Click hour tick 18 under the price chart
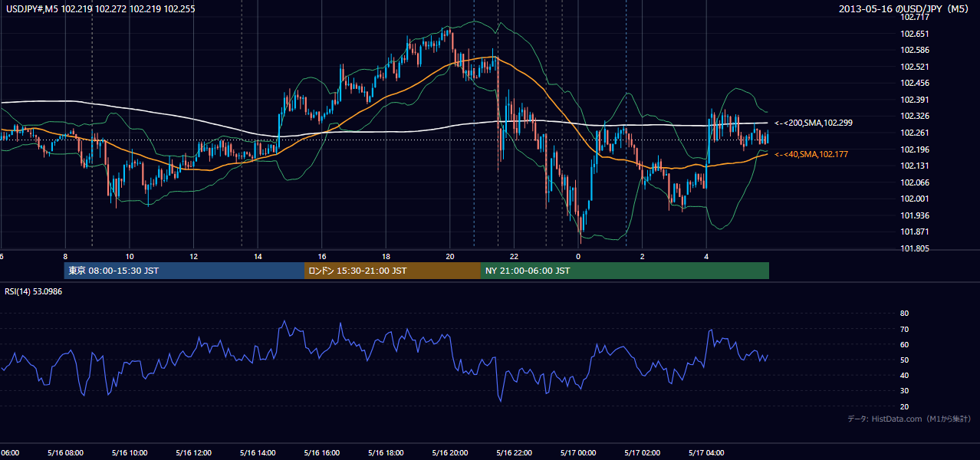The width and height of the screenshot is (980, 460). point(386,256)
